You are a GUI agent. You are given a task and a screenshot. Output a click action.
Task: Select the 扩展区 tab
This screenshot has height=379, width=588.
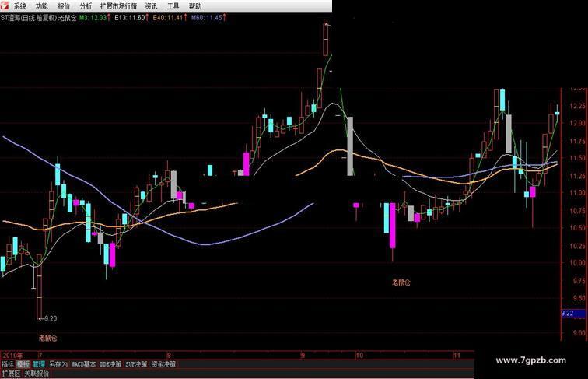(11, 374)
